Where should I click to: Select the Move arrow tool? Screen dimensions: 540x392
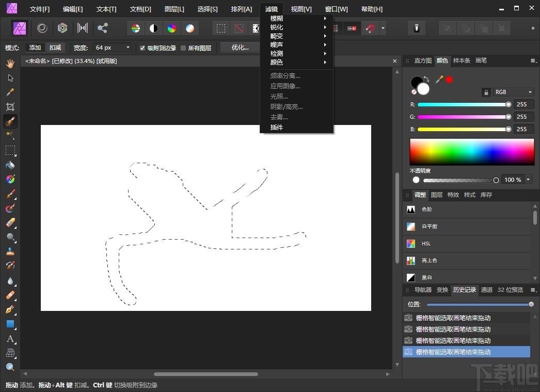[x=10, y=78]
